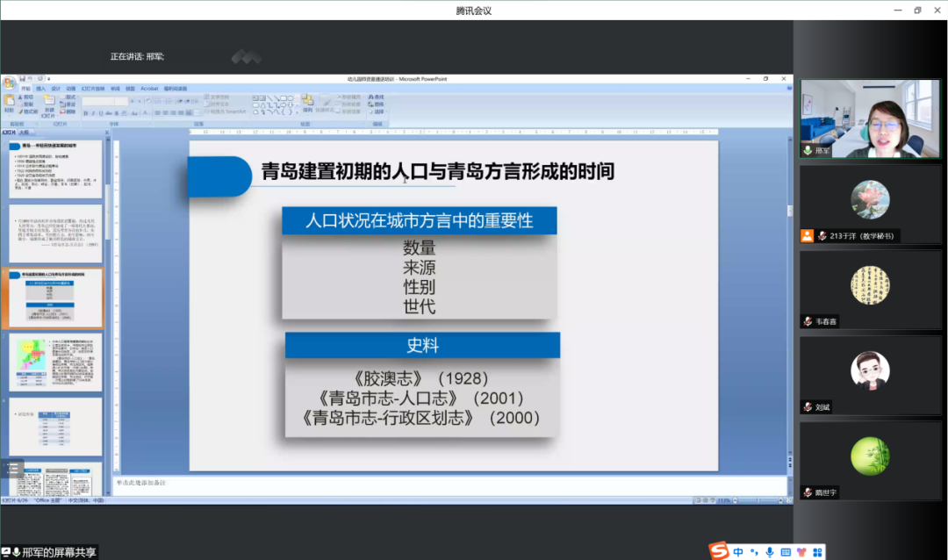Expand the Select (选择) dropdown in editing group
The height and width of the screenshot is (560, 948).
(x=378, y=111)
